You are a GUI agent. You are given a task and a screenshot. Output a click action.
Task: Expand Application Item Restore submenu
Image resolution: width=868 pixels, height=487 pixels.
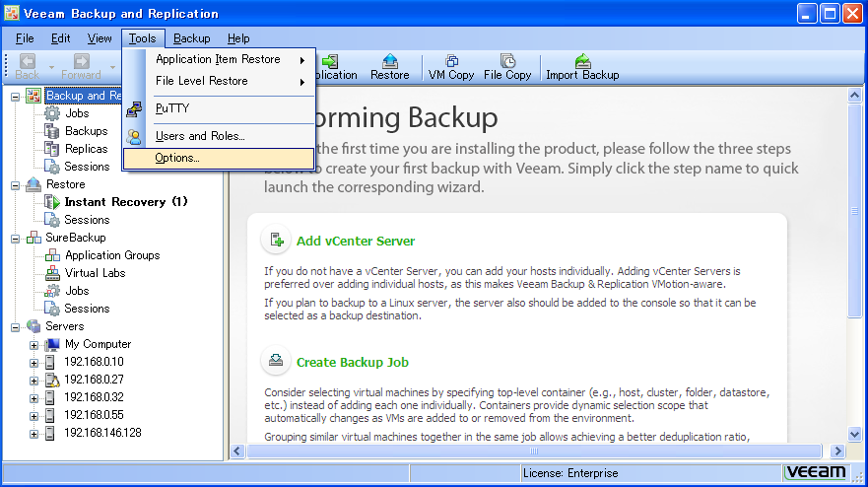click(x=219, y=59)
